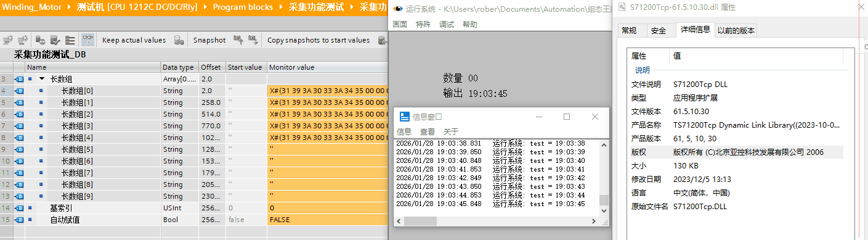The height and width of the screenshot is (240, 868).
Task: Click the Add row toolbar icon
Action: [x=23, y=40]
